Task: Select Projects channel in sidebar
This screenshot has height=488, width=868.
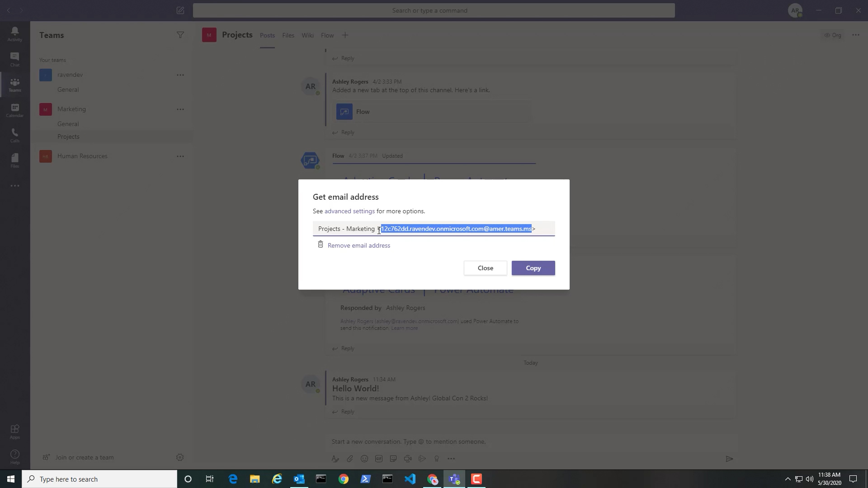Action: tap(68, 136)
